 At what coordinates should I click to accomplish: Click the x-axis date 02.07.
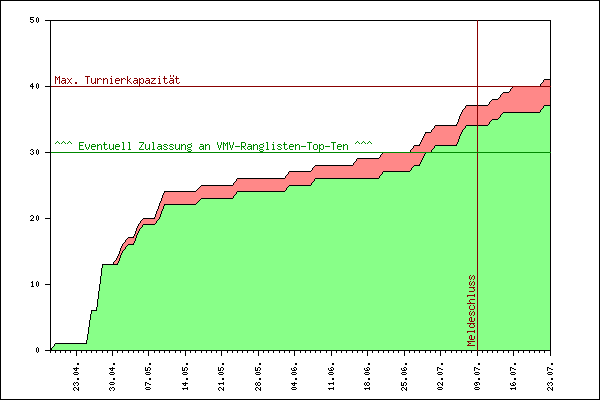441,377
